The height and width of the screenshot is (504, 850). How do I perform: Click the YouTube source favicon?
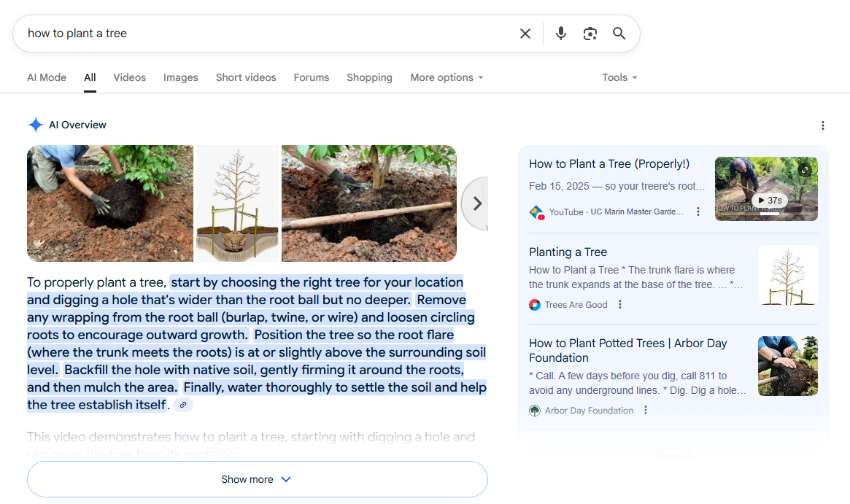click(536, 212)
